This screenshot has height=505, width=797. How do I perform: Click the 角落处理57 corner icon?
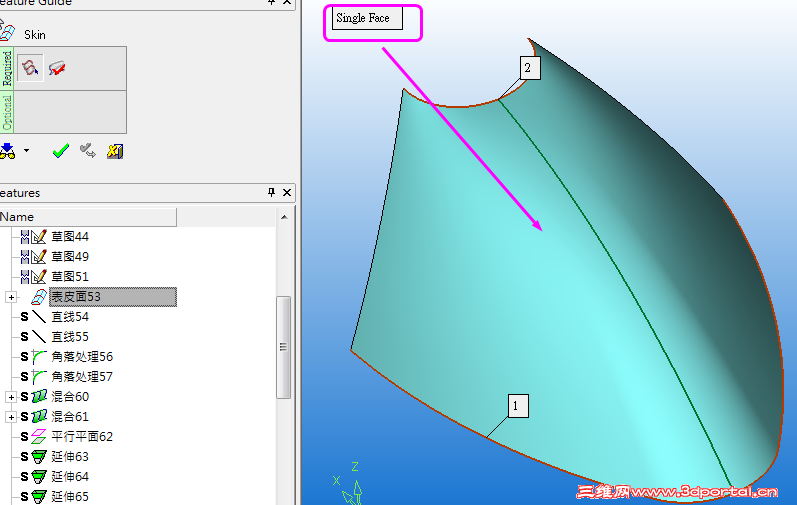pyautogui.click(x=39, y=377)
